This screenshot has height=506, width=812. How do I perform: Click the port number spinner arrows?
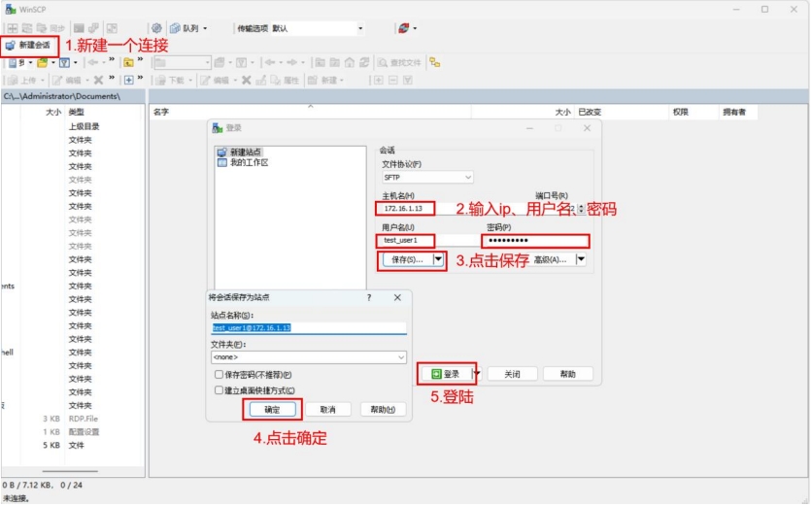pos(581,208)
